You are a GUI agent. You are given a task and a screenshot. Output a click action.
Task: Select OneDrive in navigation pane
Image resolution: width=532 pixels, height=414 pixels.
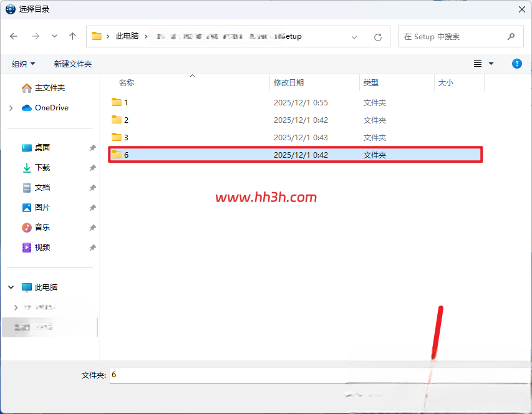coord(45,108)
